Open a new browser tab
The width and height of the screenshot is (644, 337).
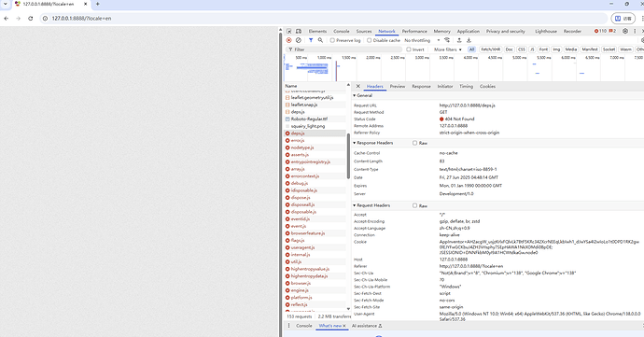[x=98, y=4]
